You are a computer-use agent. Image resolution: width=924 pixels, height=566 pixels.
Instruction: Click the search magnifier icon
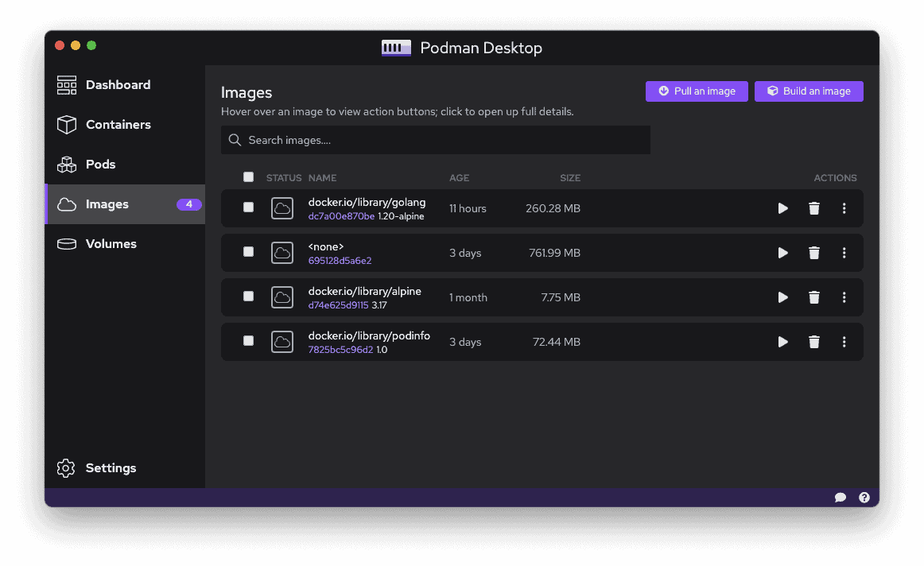point(235,140)
